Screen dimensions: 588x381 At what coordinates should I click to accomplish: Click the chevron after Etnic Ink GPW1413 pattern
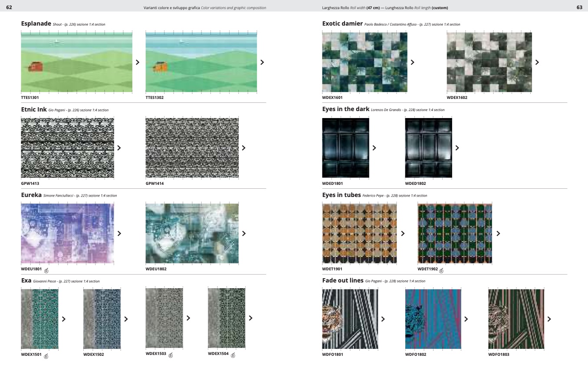tap(119, 148)
